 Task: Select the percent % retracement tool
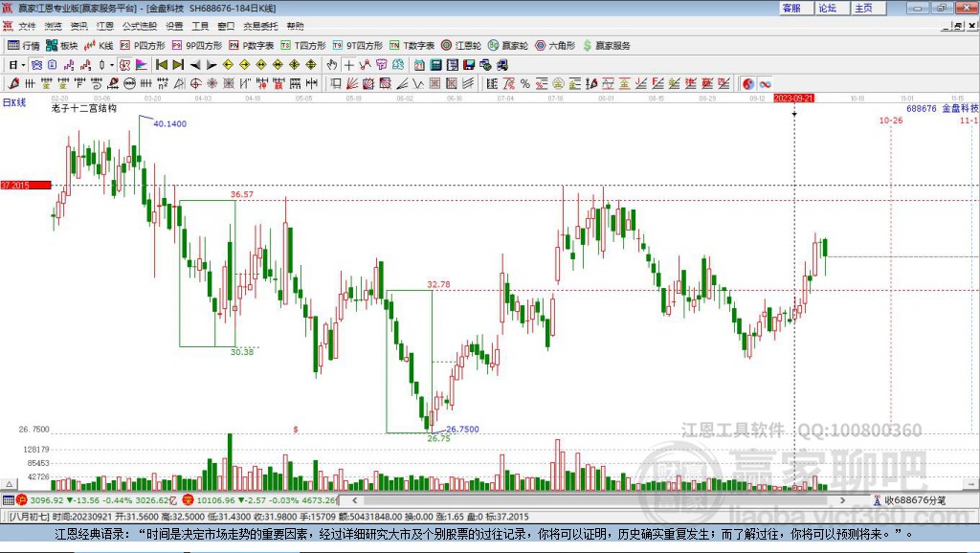pos(525,84)
